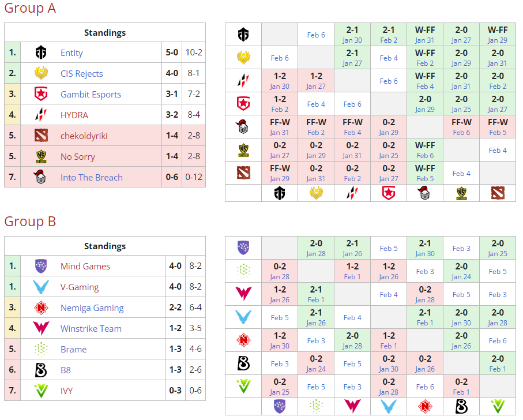Image resolution: width=523 pixels, height=420 pixels.
Task: Click the Mind Games logo in standings
Action: (x=41, y=267)
